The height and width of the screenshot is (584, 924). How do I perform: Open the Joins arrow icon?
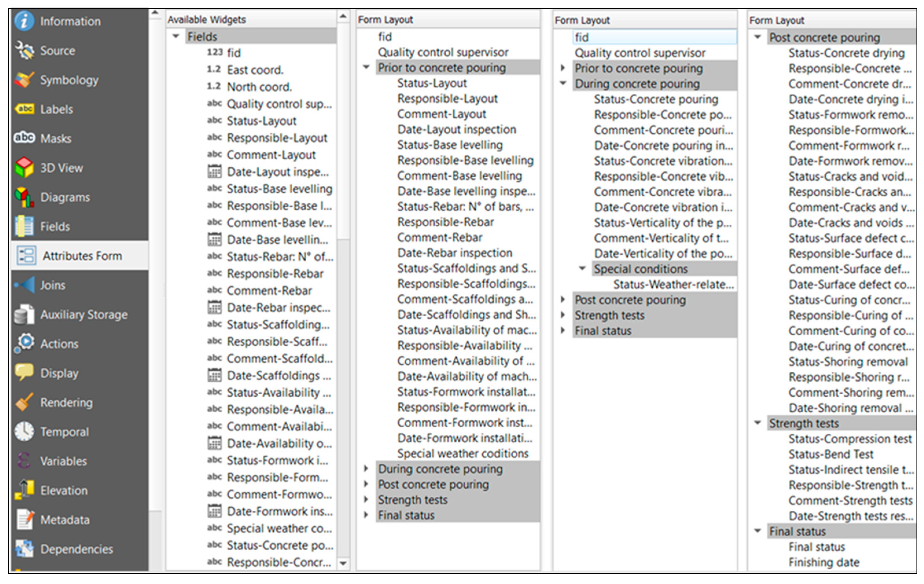pyautogui.click(x=24, y=285)
